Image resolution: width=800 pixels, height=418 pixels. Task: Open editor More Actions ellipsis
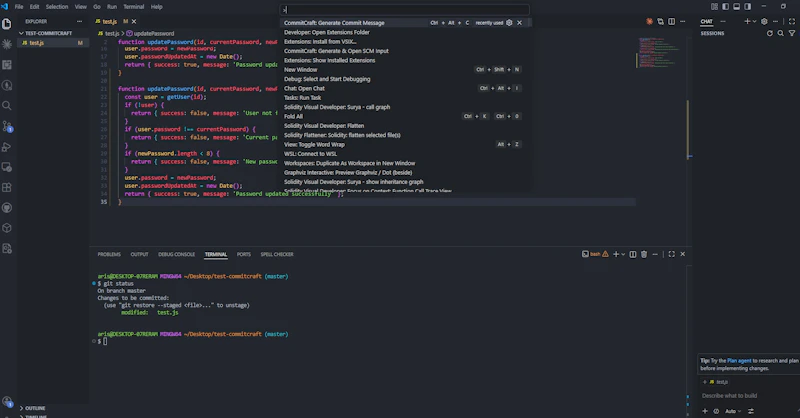[683, 21]
